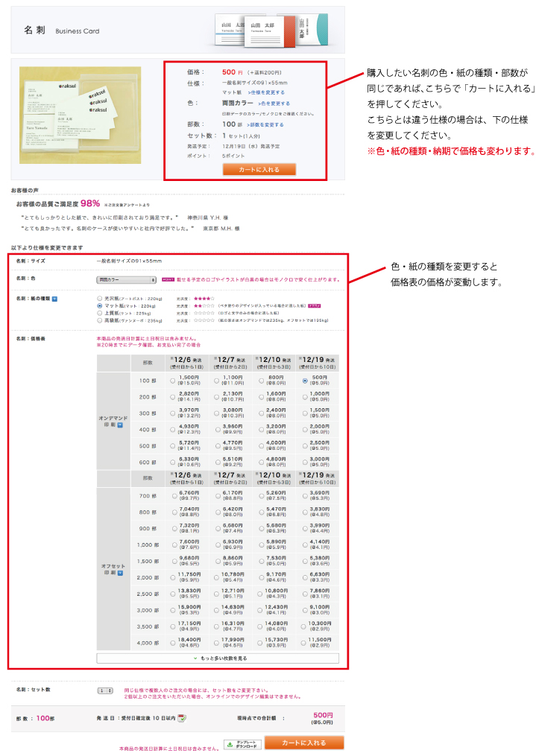Click the bottom カートに入れる button
Image resolution: width=536 pixels, height=756 pixels.
pos(304,743)
